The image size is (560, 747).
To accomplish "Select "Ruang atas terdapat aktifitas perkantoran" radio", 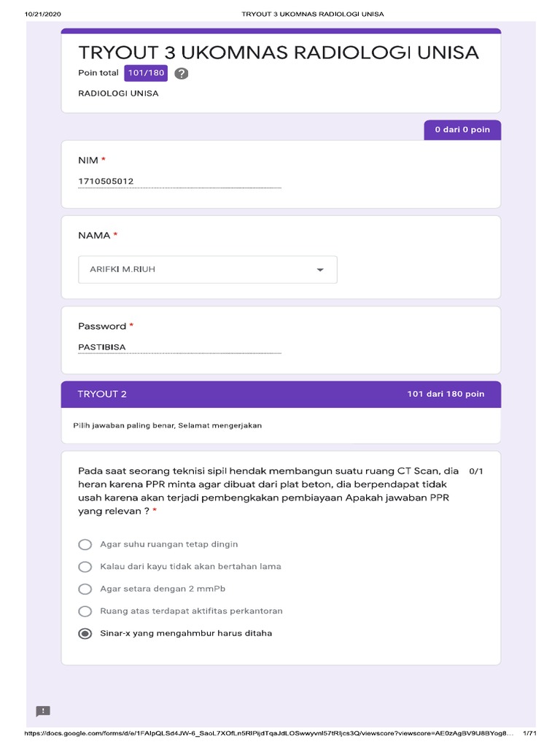I will coord(85,611).
